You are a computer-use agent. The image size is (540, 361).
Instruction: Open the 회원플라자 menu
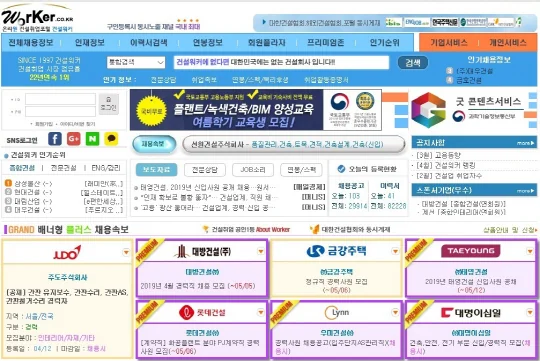[267, 43]
